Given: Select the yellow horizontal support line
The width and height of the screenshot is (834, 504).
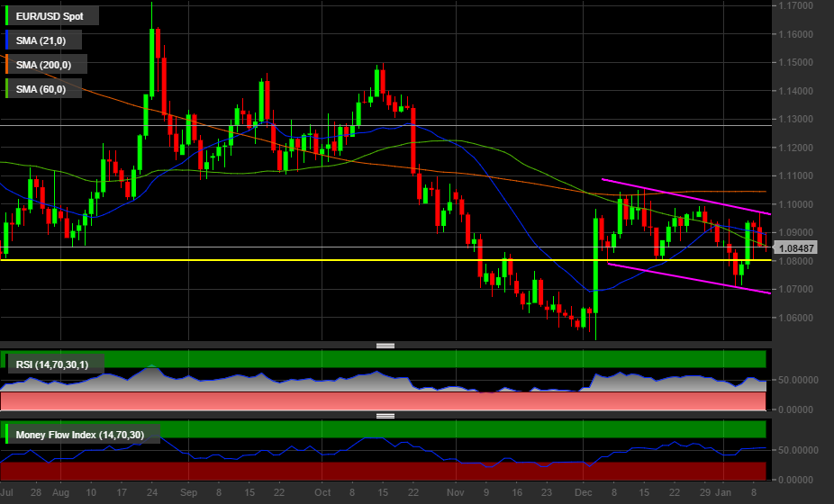Looking at the screenshot, I should (270, 260).
